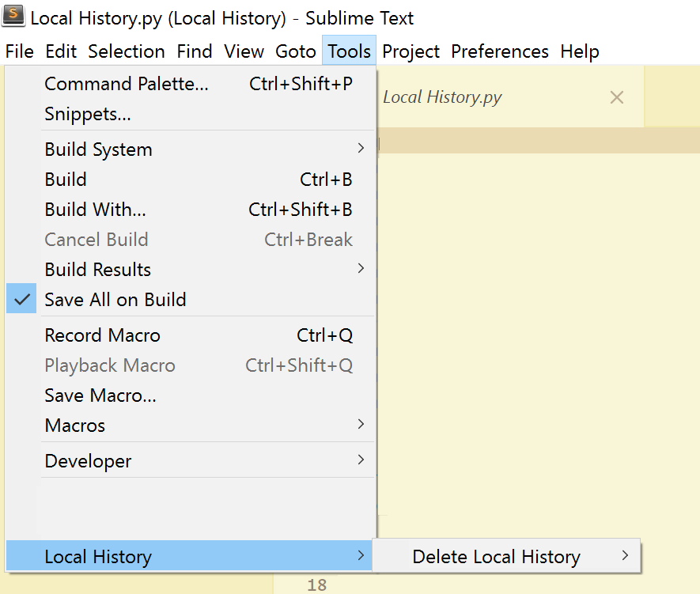
Task: Open the Help menu
Action: (580, 51)
